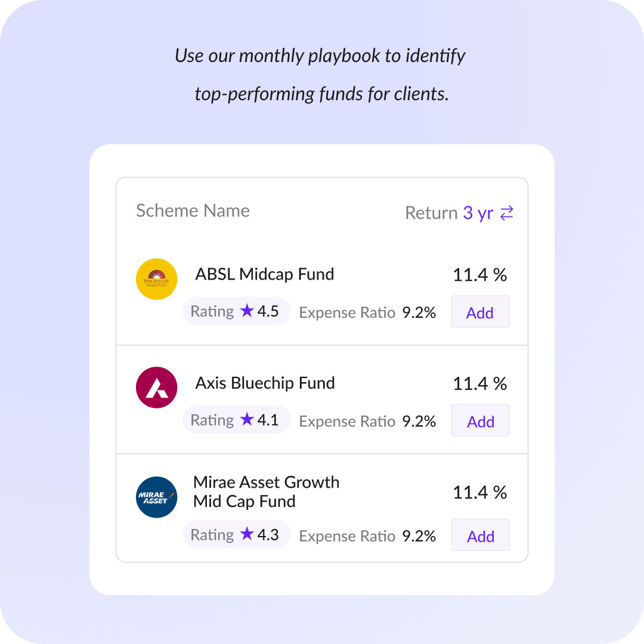644x644 pixels.
Task: Click the Return column header label
Action: point(431,213)
